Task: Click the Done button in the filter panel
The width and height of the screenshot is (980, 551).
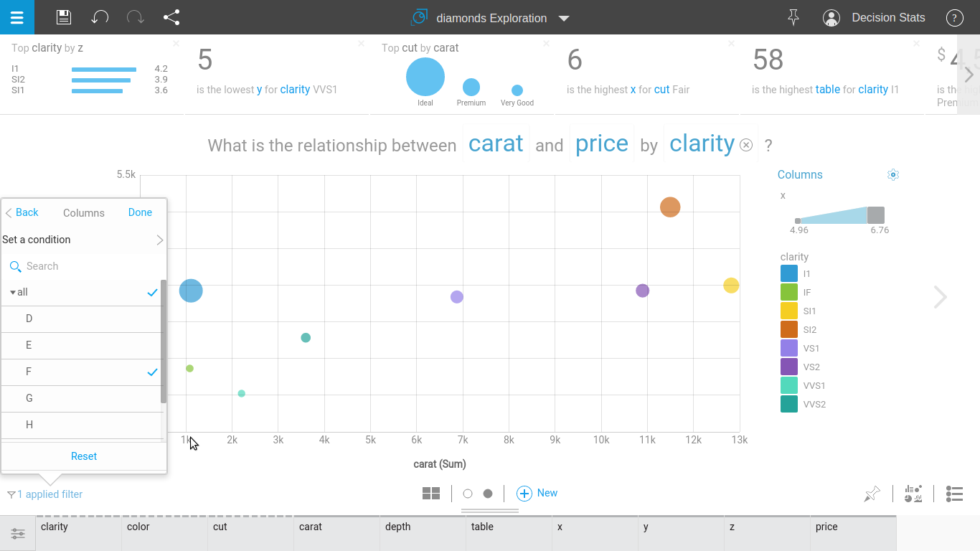Action: (140, 212)
